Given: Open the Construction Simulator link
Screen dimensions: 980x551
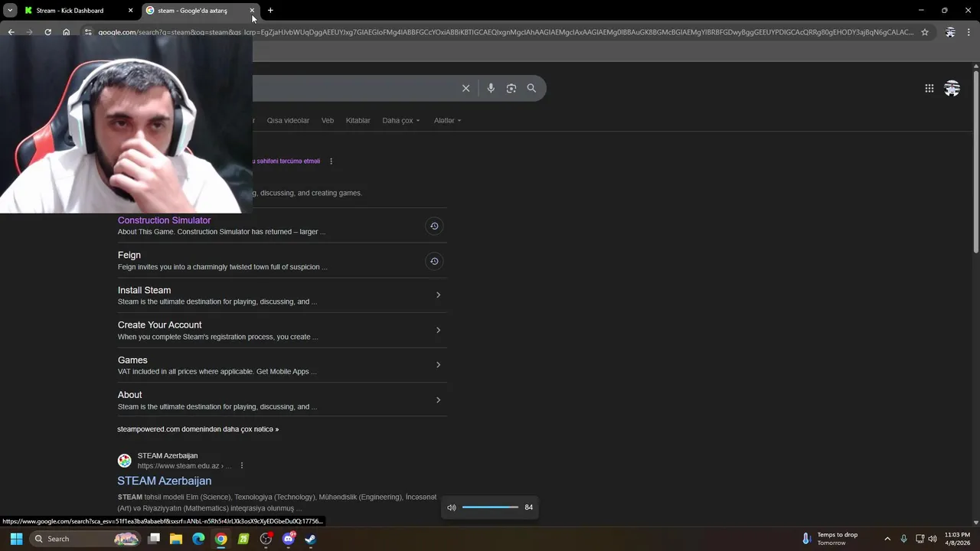Looking at the screenshot, I should tap(164, 220).
